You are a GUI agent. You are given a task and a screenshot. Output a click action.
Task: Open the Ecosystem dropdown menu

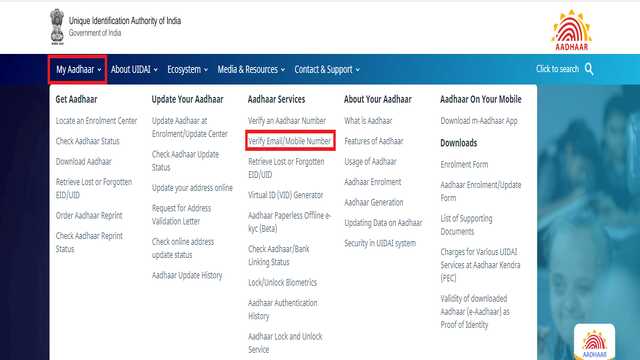coord(187,69)
